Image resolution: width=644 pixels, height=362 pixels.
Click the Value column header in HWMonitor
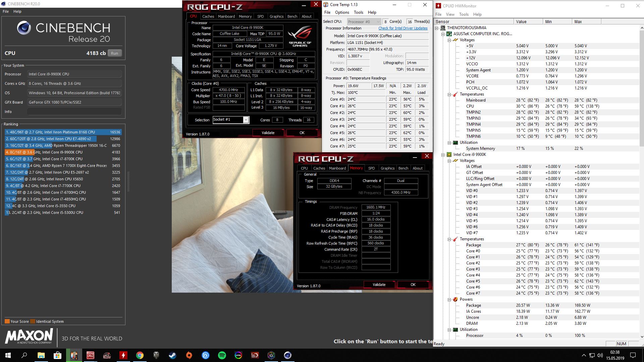[x=528, y=22]
